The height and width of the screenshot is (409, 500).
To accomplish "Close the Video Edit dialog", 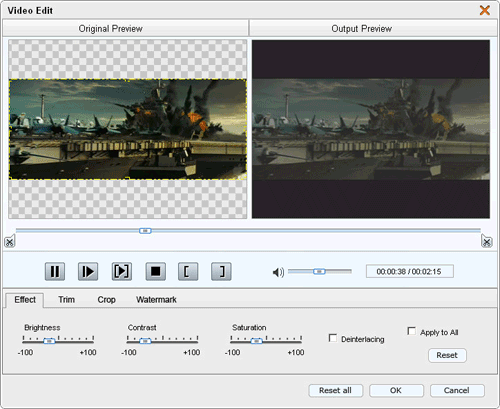I will coord(485,10).
